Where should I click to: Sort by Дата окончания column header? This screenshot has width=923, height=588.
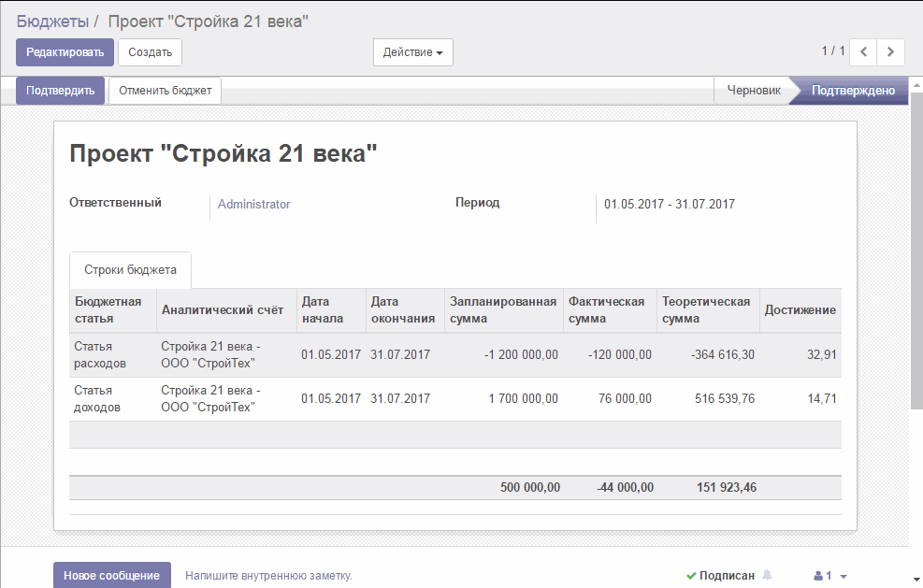point(405,310)
